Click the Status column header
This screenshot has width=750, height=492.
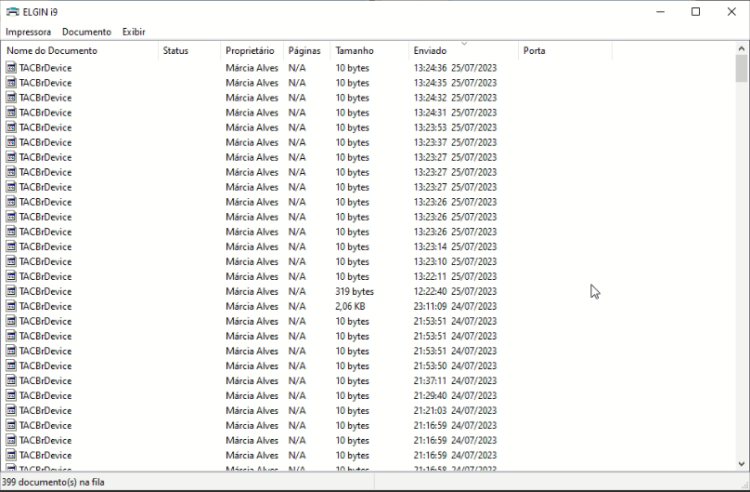[189, 51]
